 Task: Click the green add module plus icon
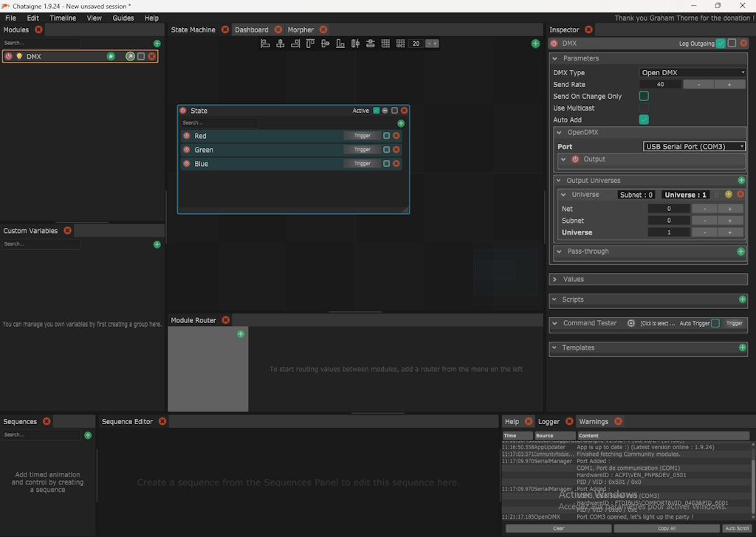click(x=157, y=44)
